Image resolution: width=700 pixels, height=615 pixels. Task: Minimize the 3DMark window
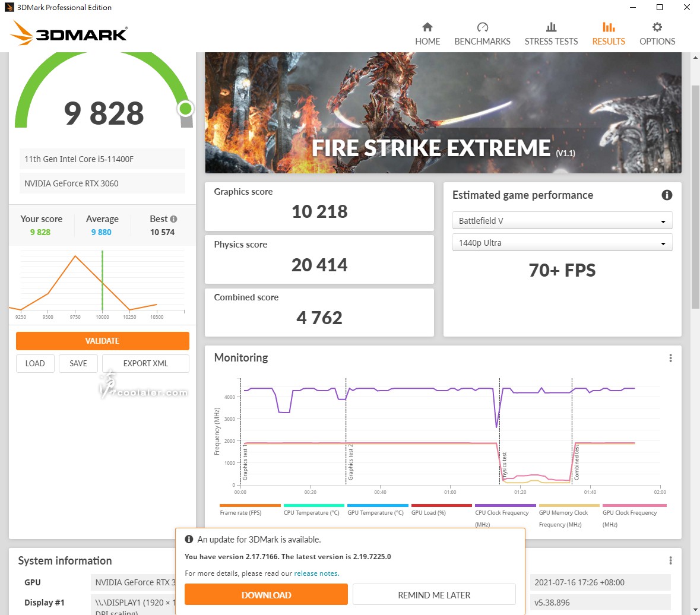pos(632,7)
